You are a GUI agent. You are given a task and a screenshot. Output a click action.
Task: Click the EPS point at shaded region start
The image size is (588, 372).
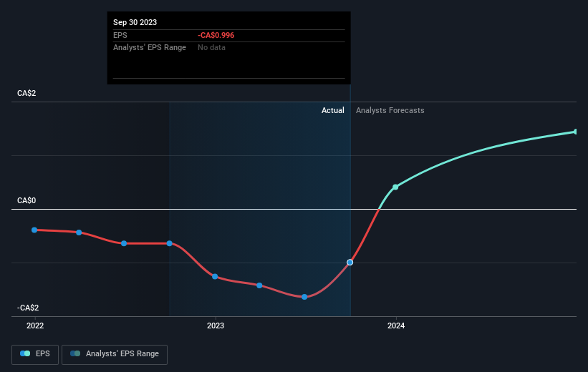(x=170, y=243)
